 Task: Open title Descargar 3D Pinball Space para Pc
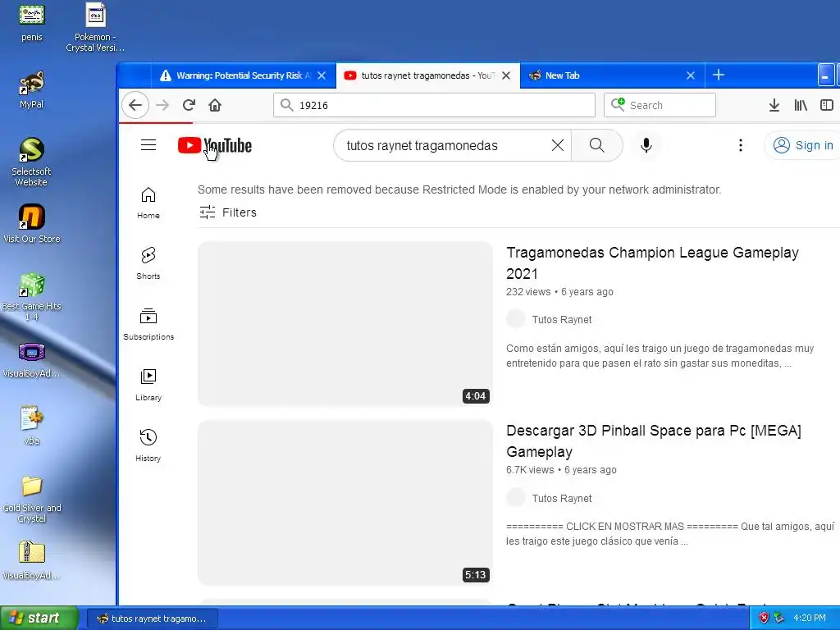[x=654, y=441]
